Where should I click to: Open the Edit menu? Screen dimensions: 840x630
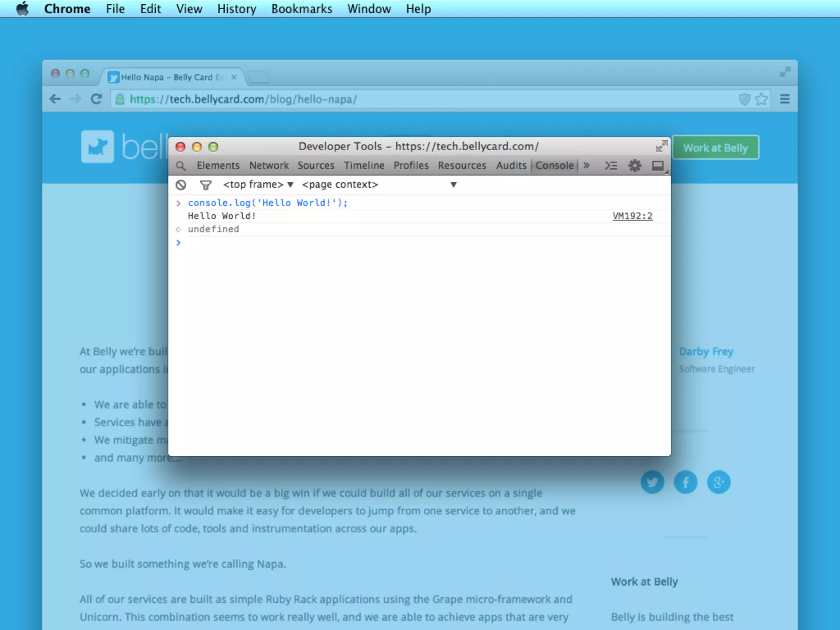151,9
